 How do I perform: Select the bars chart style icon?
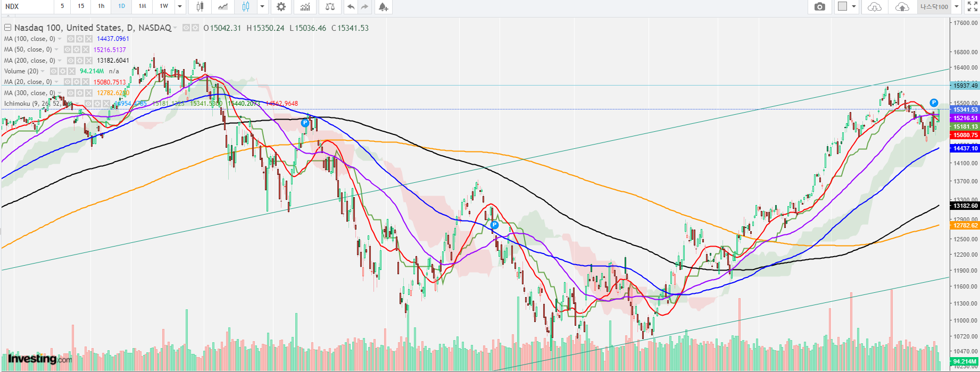[200, 7]
